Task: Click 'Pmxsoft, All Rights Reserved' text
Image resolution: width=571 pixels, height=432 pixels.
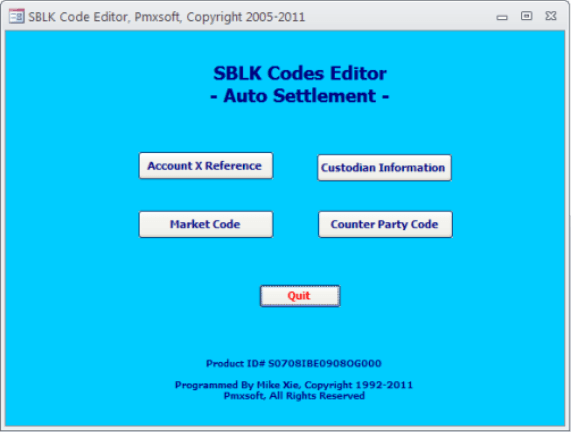Action: coord(294,396)
